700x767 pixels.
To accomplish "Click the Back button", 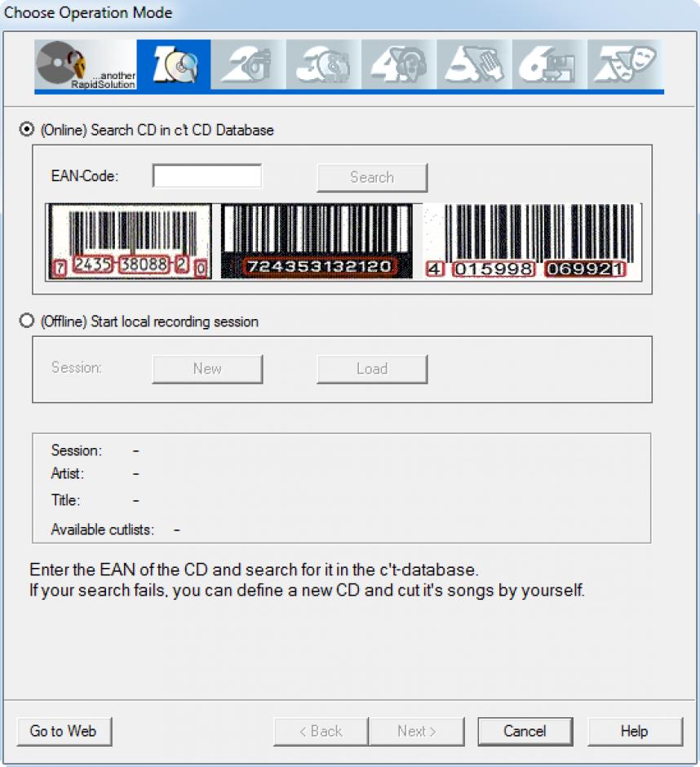I will 321,731.
